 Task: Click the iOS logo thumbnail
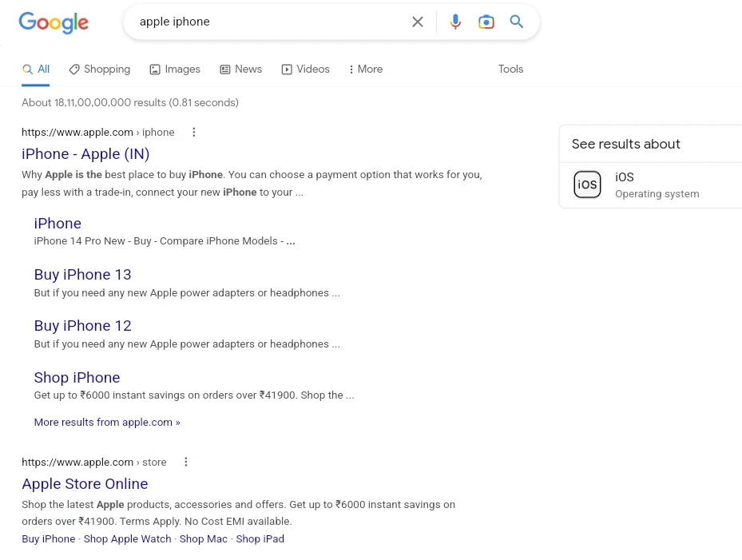(x=587, y=185)
